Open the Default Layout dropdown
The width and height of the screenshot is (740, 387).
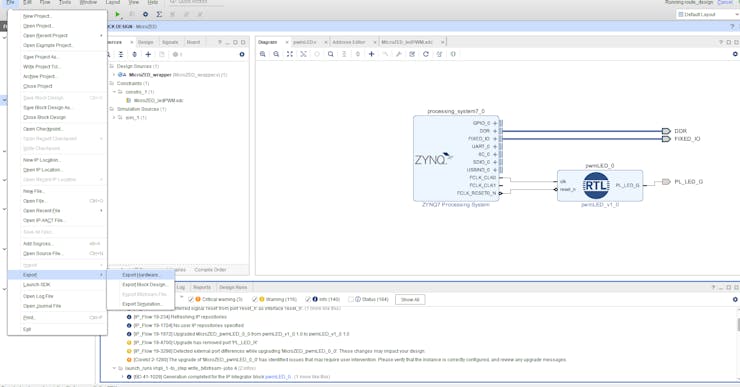pyautogui.click(x=707, y=15)
